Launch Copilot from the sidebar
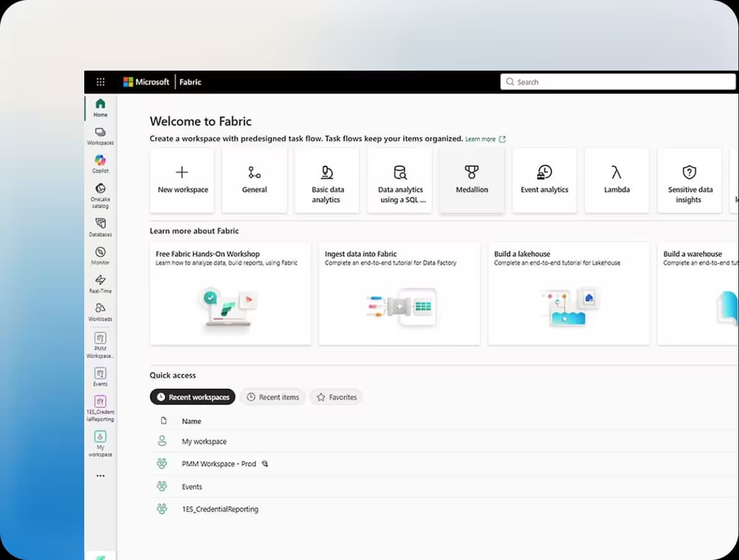This screenshot has width=739, height=560. (100, 164)
